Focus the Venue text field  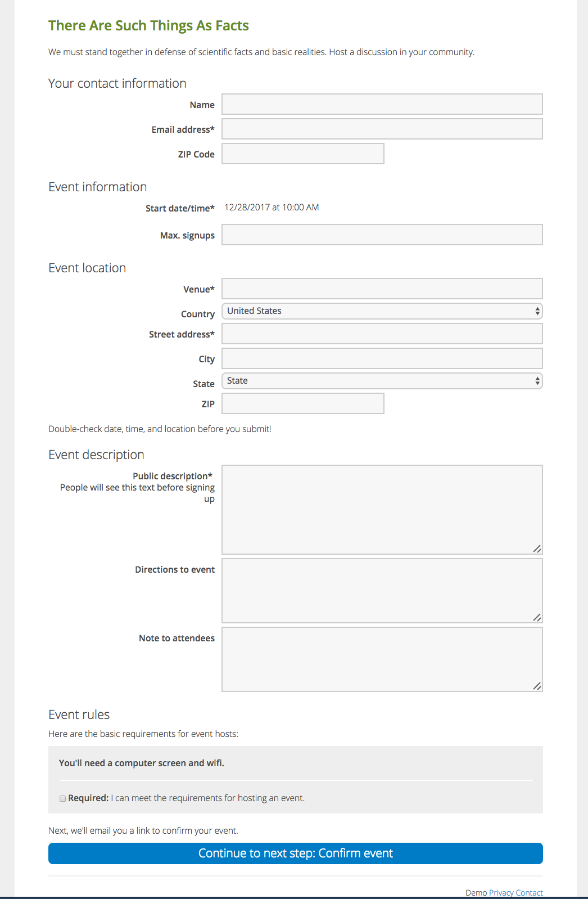(382, 289)
